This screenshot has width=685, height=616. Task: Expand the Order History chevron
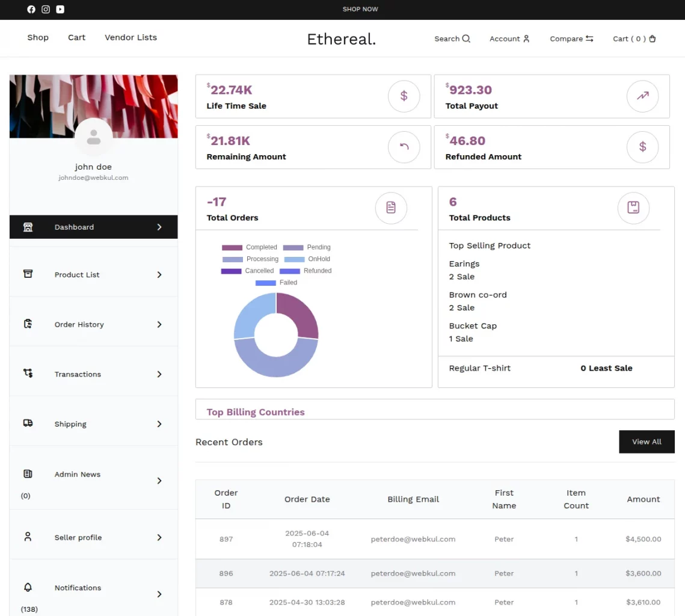coord(159,324)
